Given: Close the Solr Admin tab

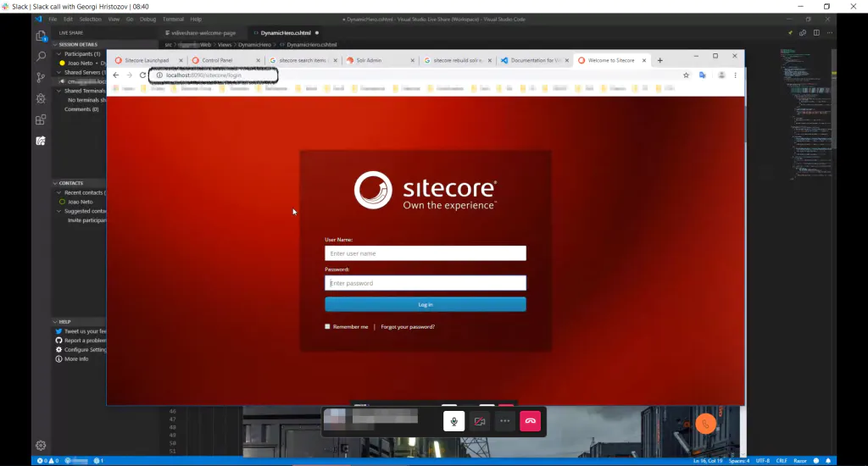Looking at the screenshot, I should click(413, 60).
